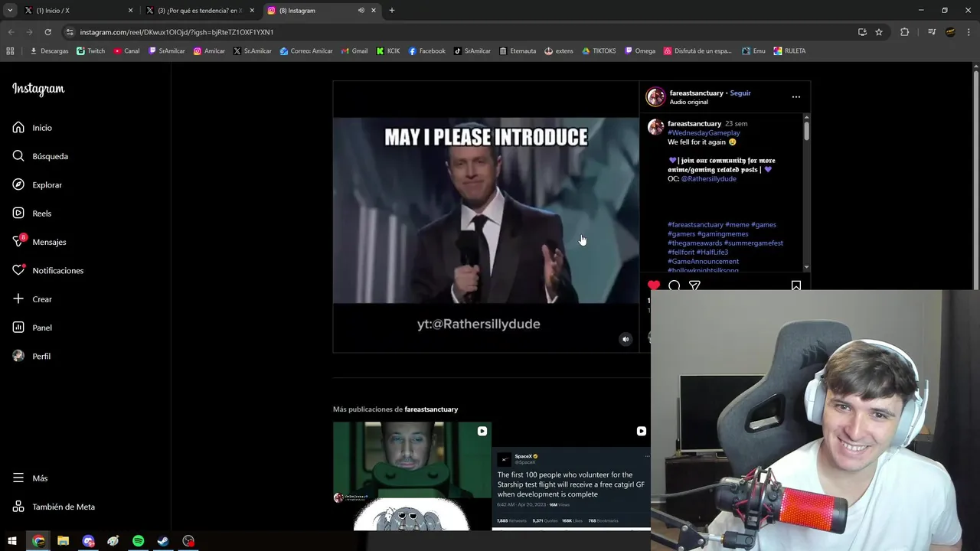Open a new browser tab
The width and height of the screenshot is (980, 551).
coord(392,11)
